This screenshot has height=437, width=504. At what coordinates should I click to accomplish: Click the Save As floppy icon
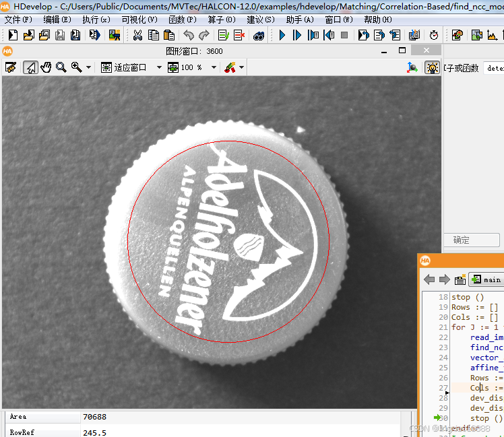[x=75, y=35]
